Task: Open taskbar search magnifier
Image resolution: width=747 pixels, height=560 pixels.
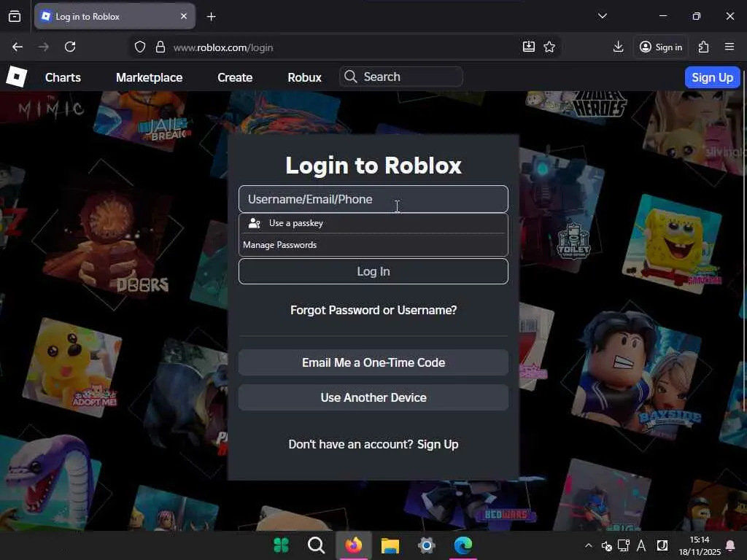Action: [317, 545]
